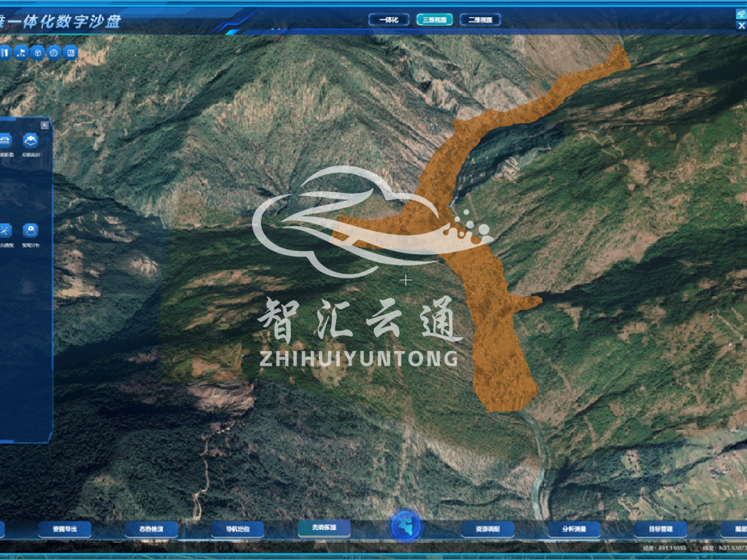Screen dimensions: 747x560
Task: Click the upper-right icon in side panel
Action: click(x=31, y=140)
